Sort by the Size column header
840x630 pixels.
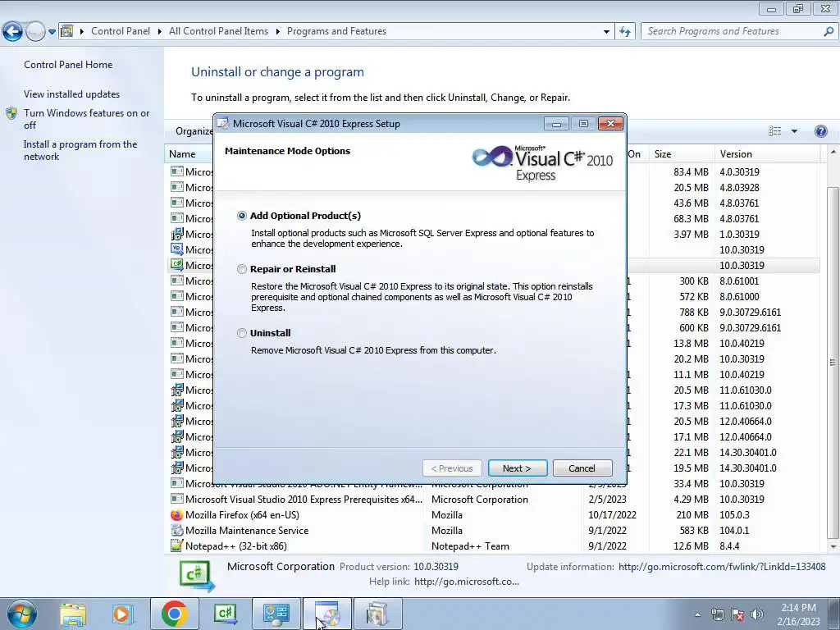coord(681,154)
